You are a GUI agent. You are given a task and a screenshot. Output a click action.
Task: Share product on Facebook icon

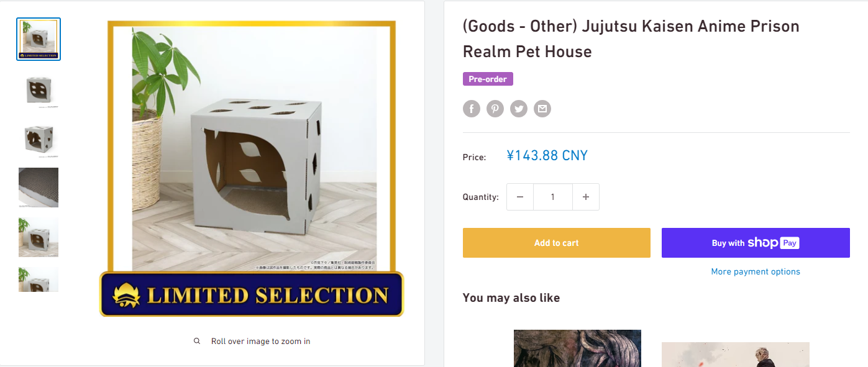[472, 109]
